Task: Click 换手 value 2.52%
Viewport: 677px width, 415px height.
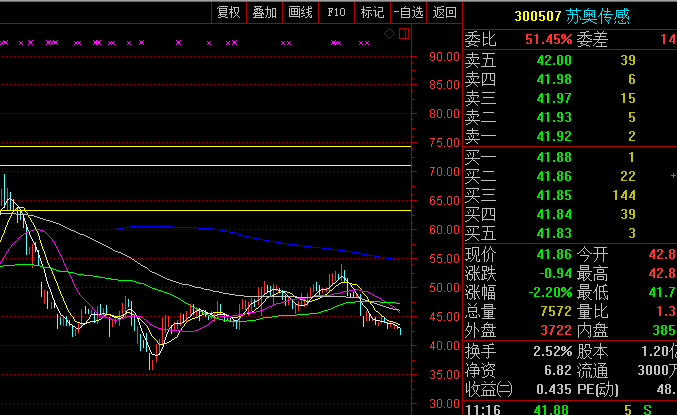Action: point(553,352)
